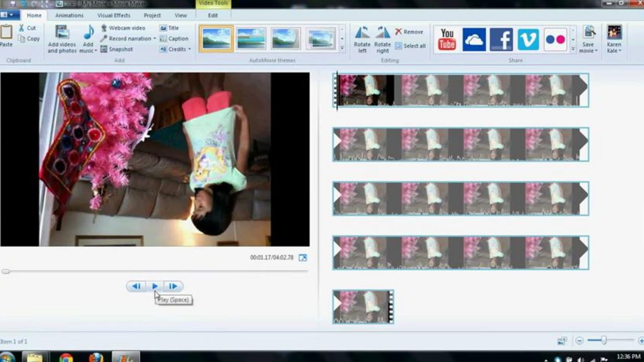Screen dimensions: 644x362
Task: Go to previous frame
Action: 136,286
